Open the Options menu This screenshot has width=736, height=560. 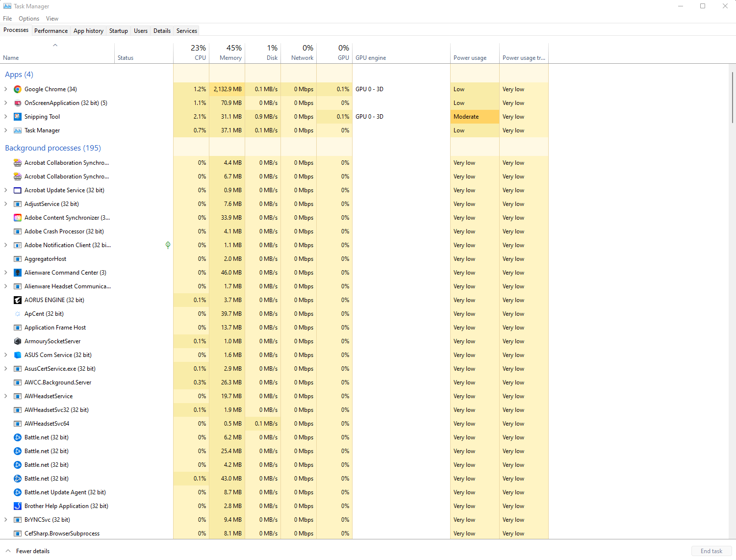point(29,19)
